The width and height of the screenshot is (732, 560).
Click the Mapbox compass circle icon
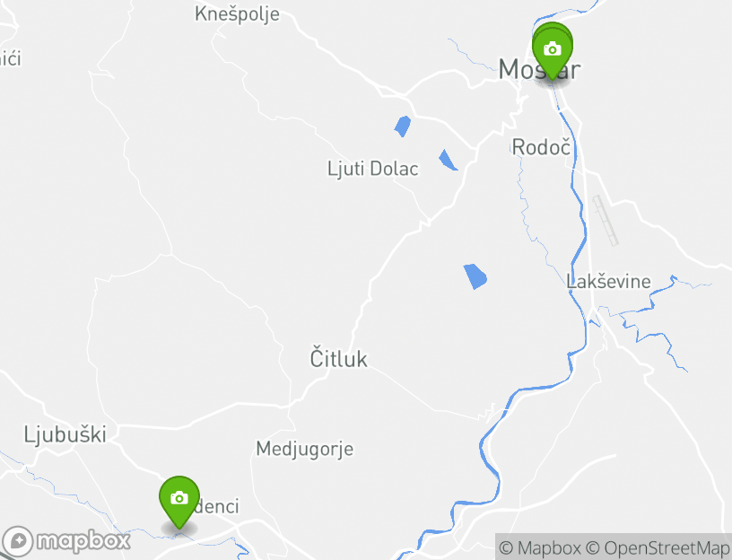18,541
